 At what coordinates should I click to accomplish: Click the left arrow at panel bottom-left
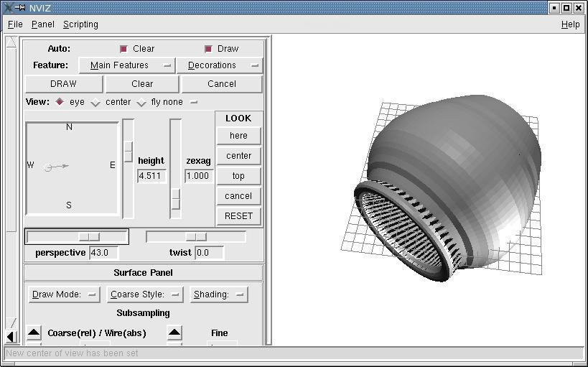coord(10,336)
